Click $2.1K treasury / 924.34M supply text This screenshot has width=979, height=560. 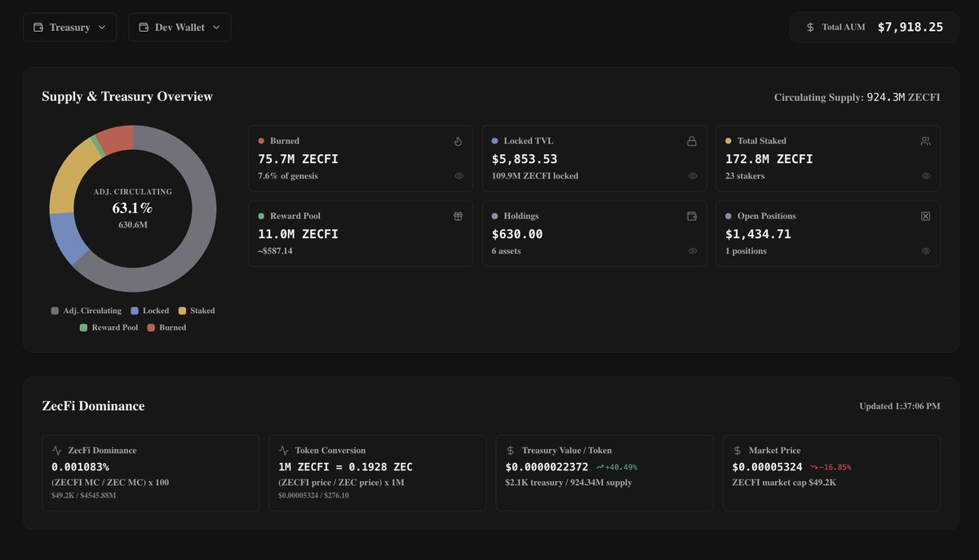click(569, 483)
